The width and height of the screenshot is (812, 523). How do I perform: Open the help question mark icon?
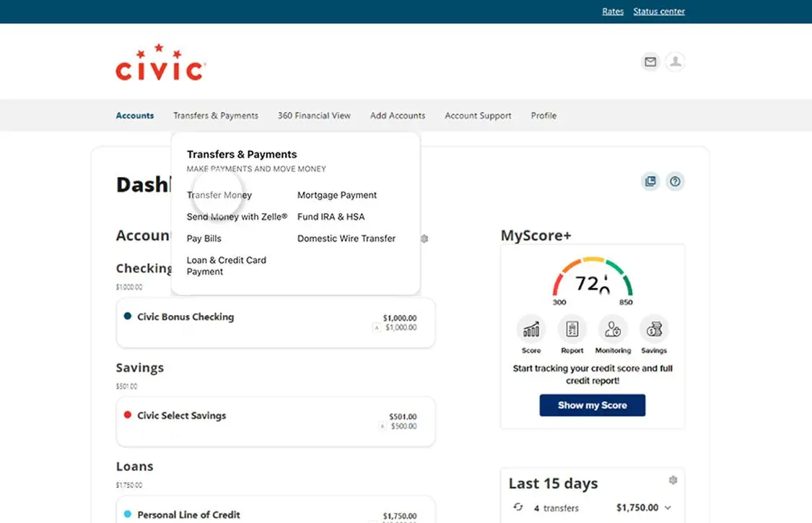(675, 181)
